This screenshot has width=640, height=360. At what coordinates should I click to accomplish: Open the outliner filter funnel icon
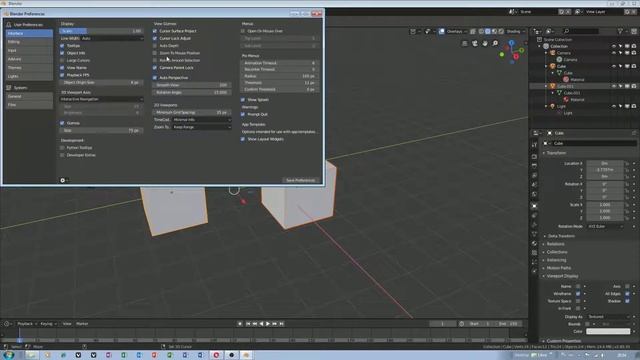pyautogui.click(x=620, y=31)
